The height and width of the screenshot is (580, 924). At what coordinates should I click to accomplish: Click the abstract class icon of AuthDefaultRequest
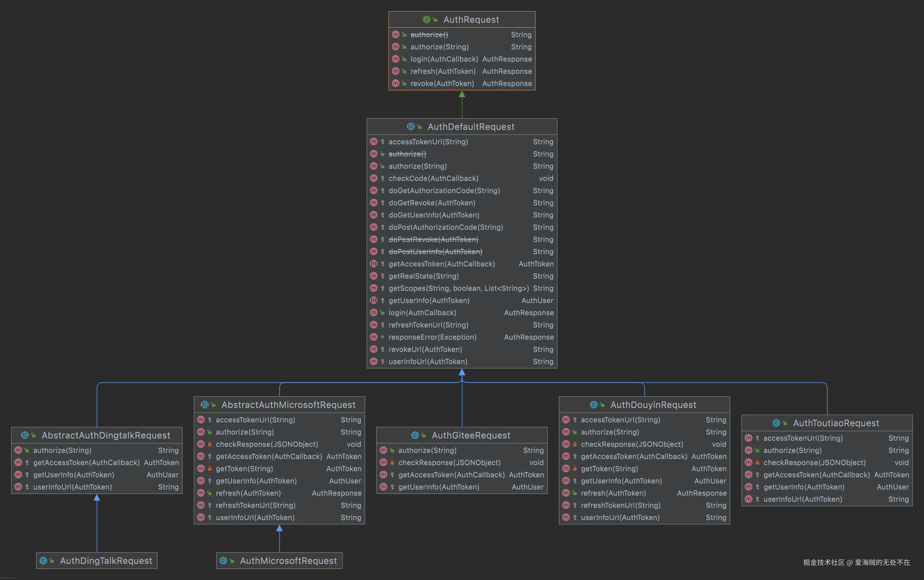[410, 127]
